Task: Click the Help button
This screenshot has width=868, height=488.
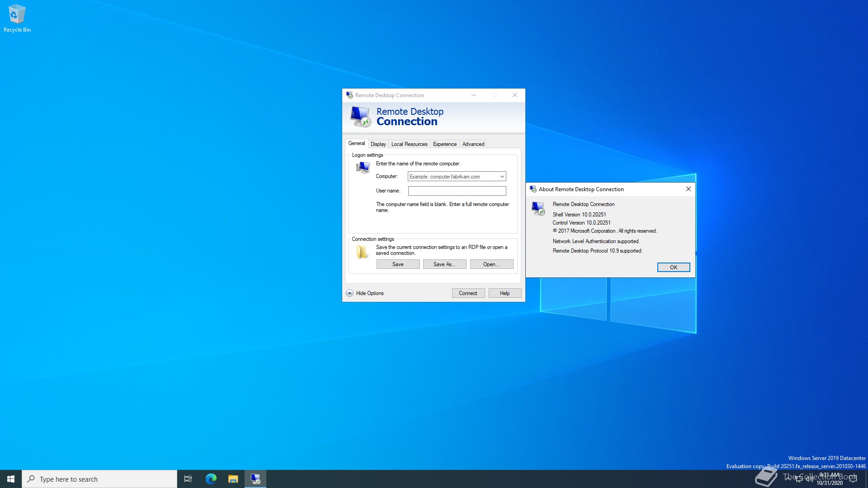Action: point(505,293)
